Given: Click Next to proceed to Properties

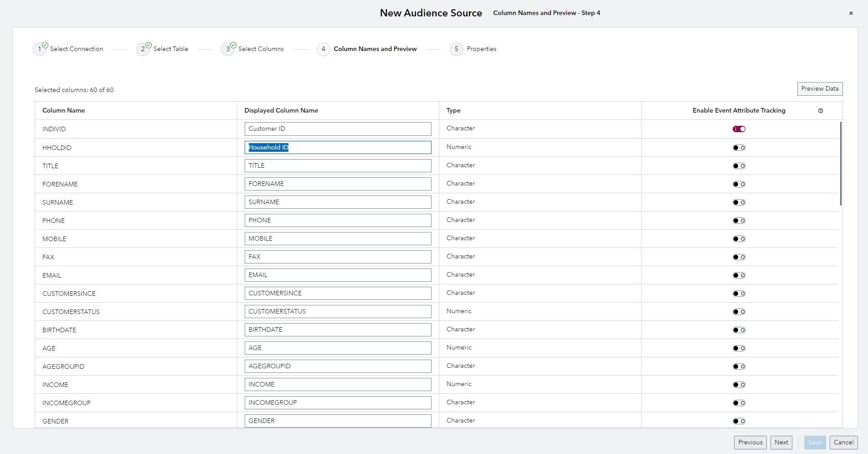Looking at the screenshot, I should (781, 442).
